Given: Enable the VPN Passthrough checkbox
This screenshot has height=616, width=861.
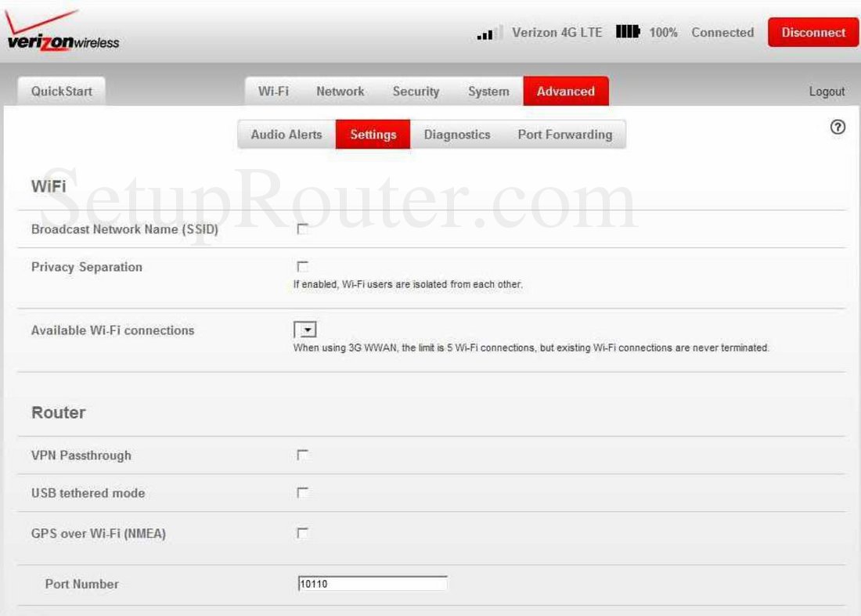Looking at the screenshot, I should point(303,455).
